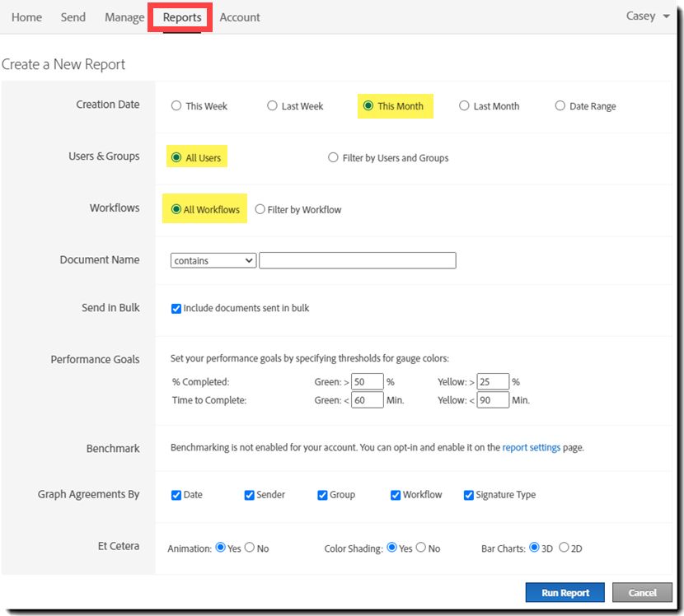Disable the Signature Type checkbox
The height and width of the screenshot is (616, 684).
[469, 495]
